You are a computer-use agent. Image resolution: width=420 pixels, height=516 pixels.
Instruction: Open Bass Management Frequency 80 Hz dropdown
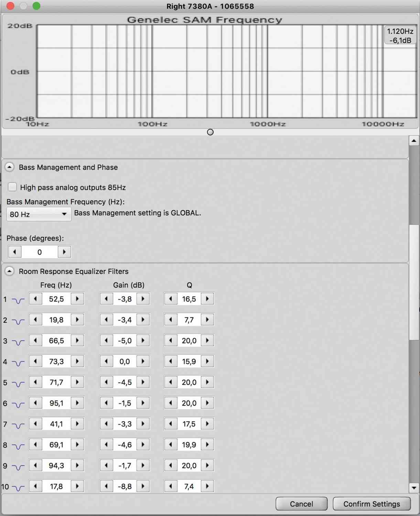click(x=39, y=214)
